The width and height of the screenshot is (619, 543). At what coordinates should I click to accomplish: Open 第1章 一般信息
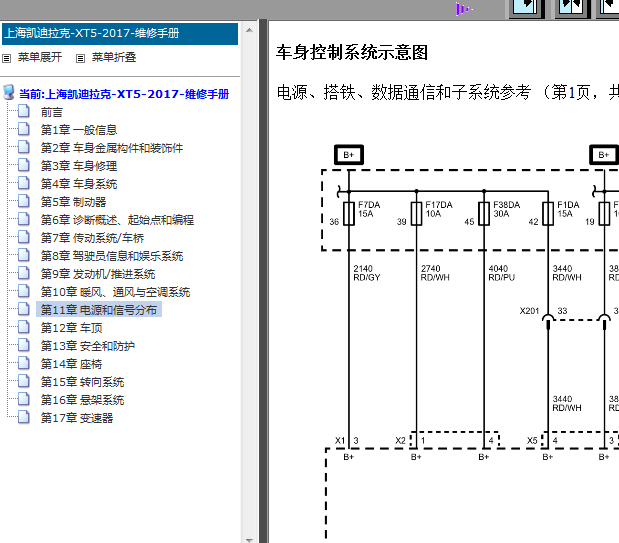[x=79, y=130]
